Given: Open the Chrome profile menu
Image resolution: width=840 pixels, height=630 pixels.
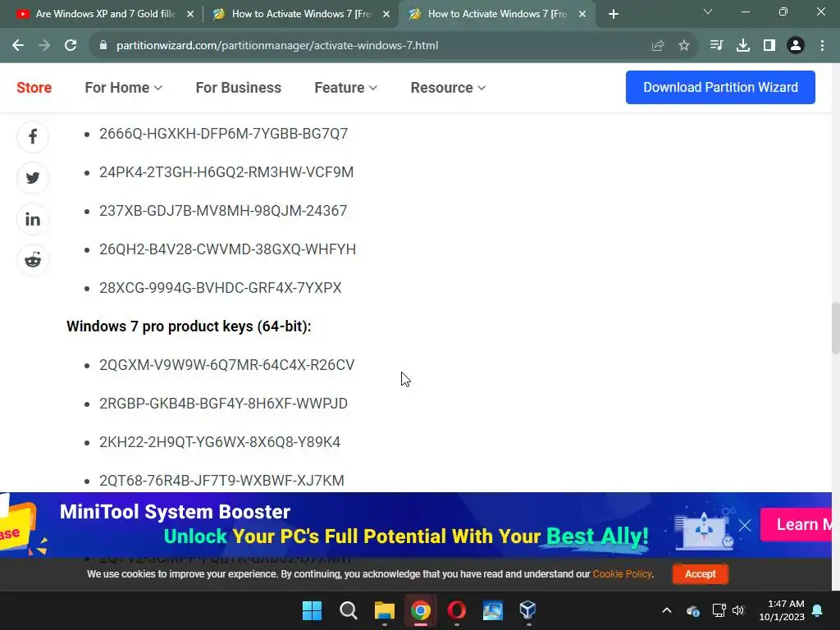Looking at the screenshot, I should coord(796,46).
